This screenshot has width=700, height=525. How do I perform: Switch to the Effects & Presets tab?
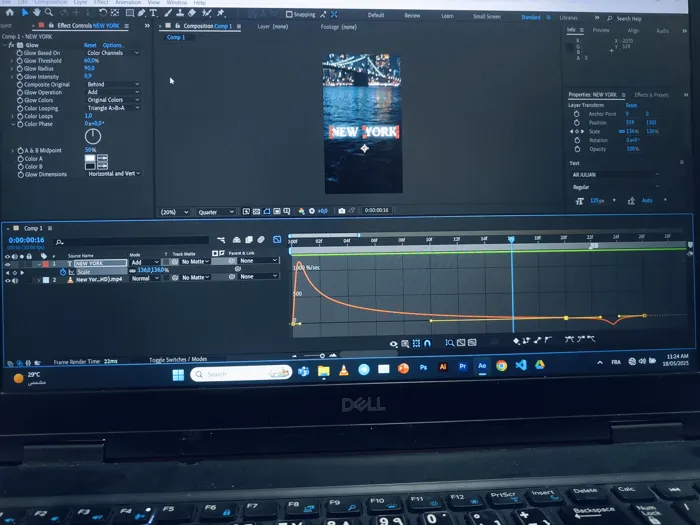pyautogui.click(x=652, y=95)
